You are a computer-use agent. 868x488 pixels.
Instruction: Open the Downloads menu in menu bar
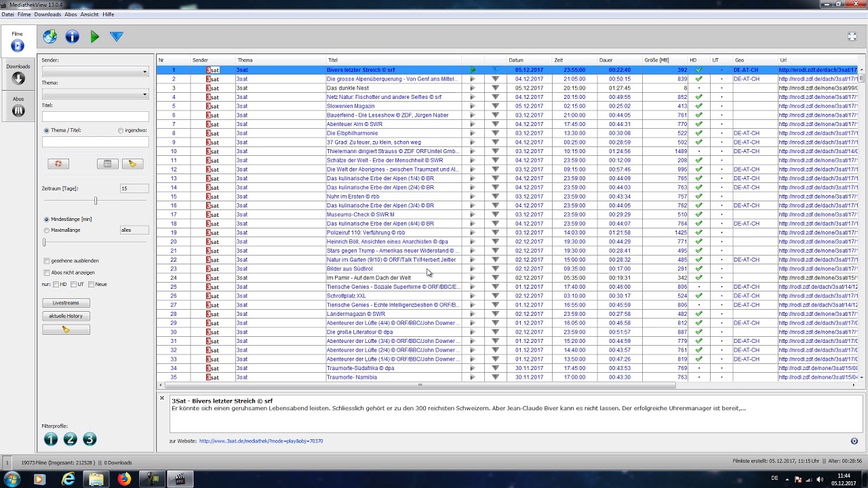tap(47, 14)
